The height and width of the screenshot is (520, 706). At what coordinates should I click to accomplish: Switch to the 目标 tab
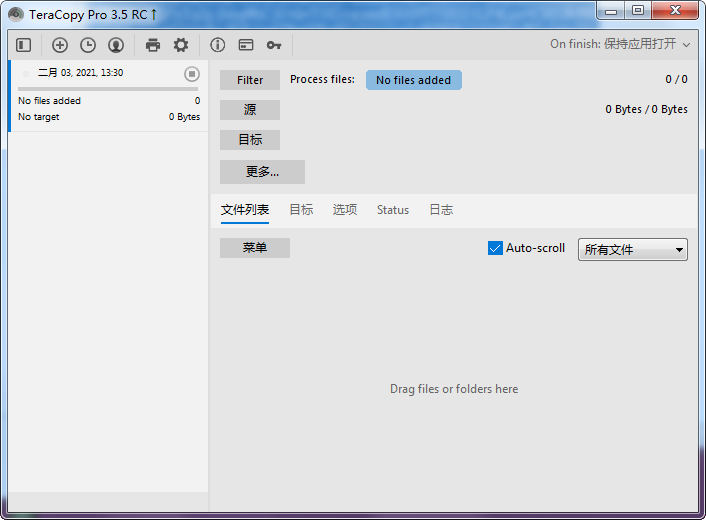(x=301, y=210)
